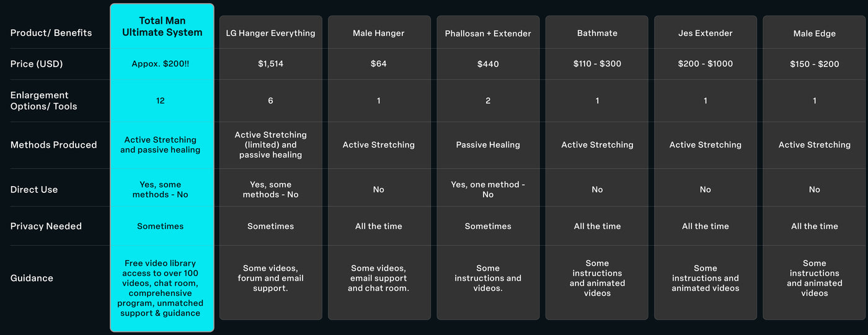The image size is (868, 335).
Task: Select the Privacy Needed row label
Action: tap(46, 226)
